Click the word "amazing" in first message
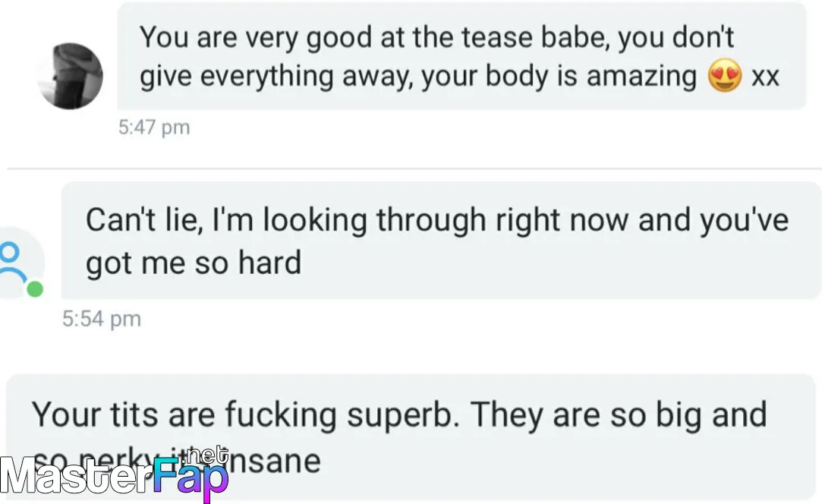This screenshot has height=504, width=822. [x=641, y=77]
